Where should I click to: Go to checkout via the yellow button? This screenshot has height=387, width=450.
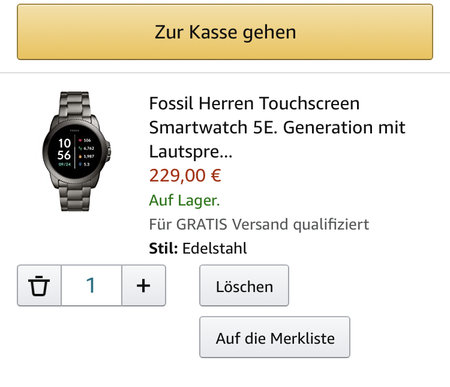pyautogui.click(x=225, y=32)
